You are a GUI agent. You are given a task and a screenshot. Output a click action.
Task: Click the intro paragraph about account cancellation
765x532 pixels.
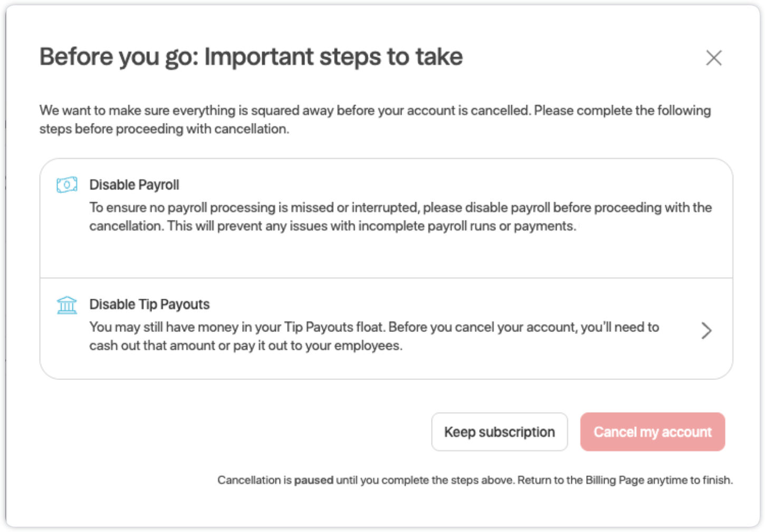click(375, 119)
